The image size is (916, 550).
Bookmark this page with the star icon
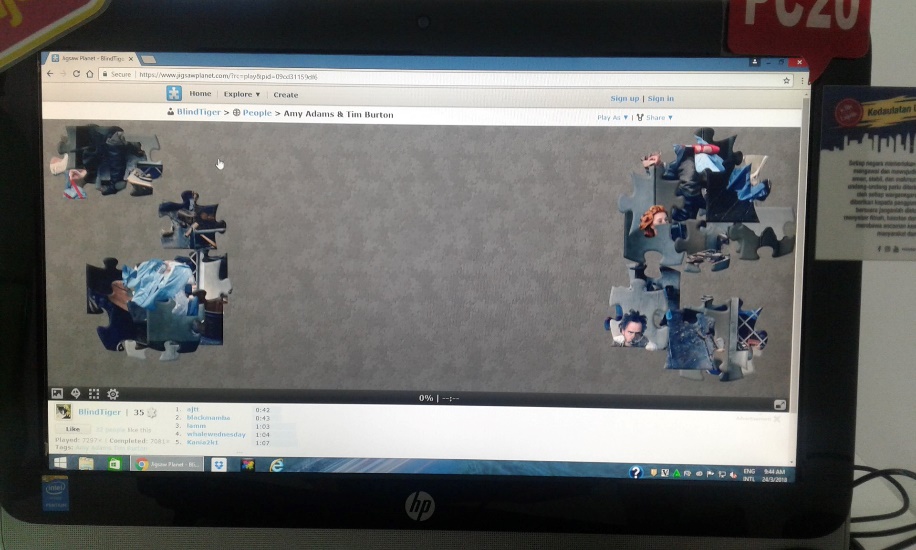point(787,79)
